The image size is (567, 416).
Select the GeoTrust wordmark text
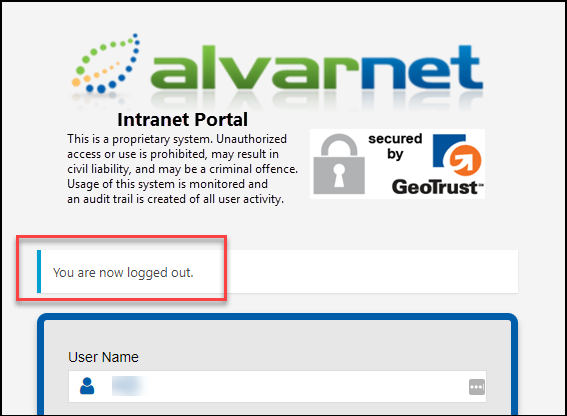point(437,187)
